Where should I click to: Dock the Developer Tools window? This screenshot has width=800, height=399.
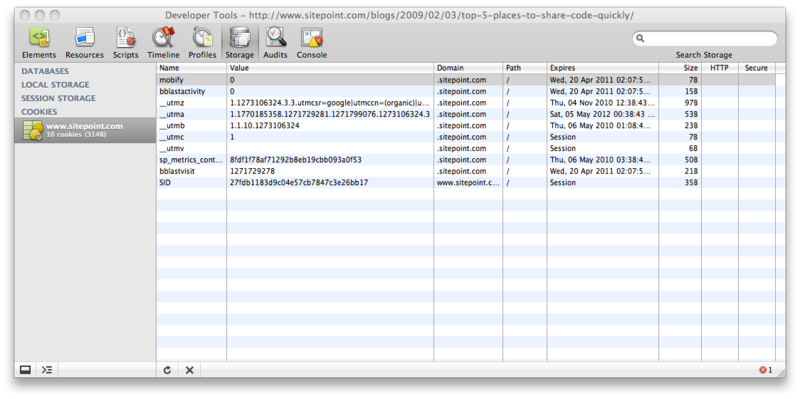coord(25,370)
